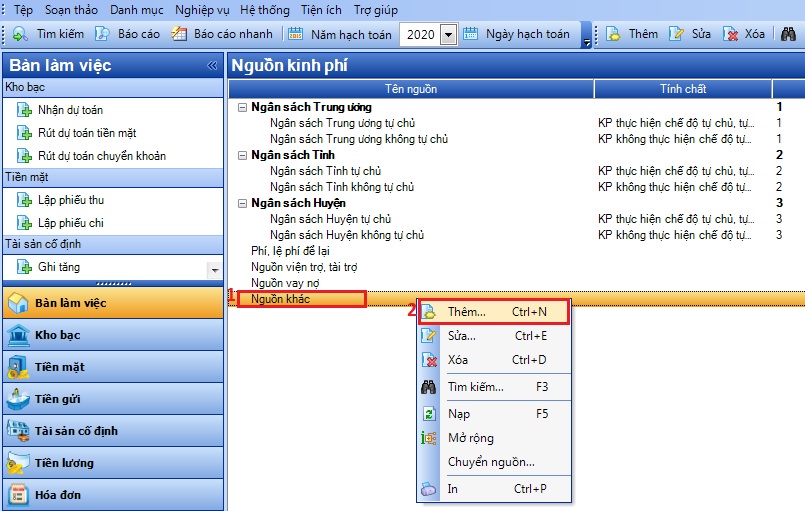Click the Kho bạc section header

click(x=113, y=87)
